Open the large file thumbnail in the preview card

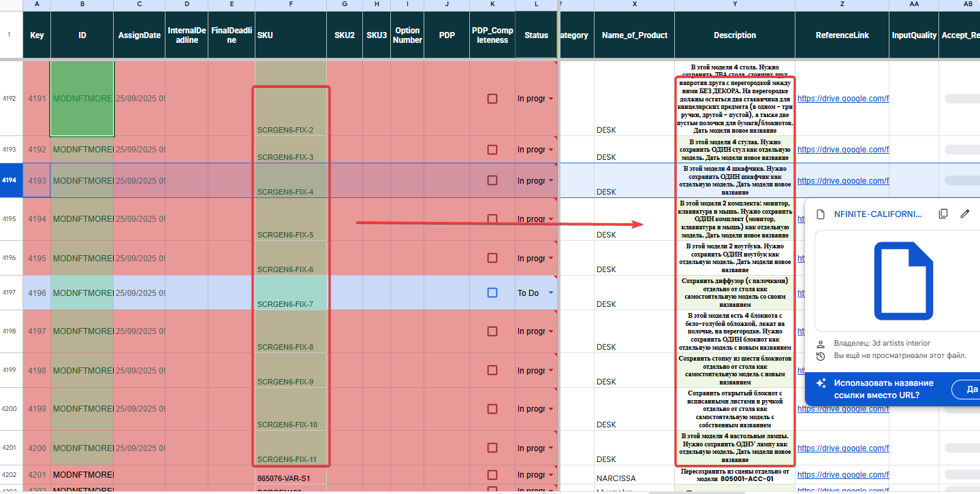click(x=904, y=280)
